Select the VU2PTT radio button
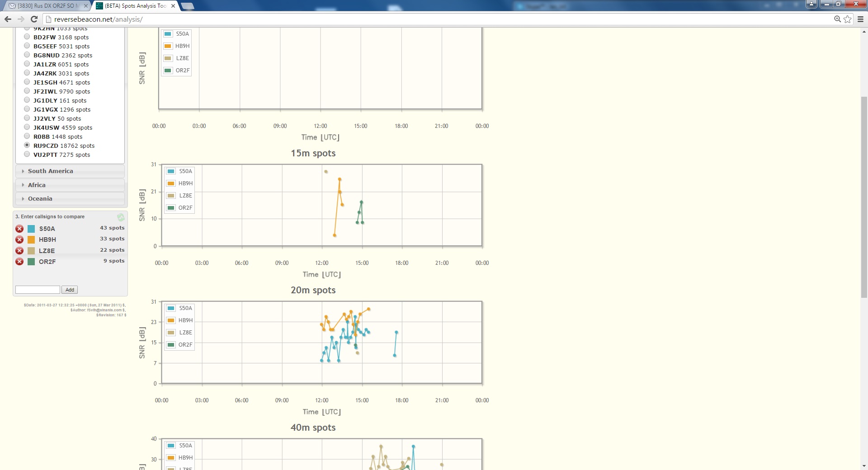Screen dimensions: 868x470 [x=27, y=154]
